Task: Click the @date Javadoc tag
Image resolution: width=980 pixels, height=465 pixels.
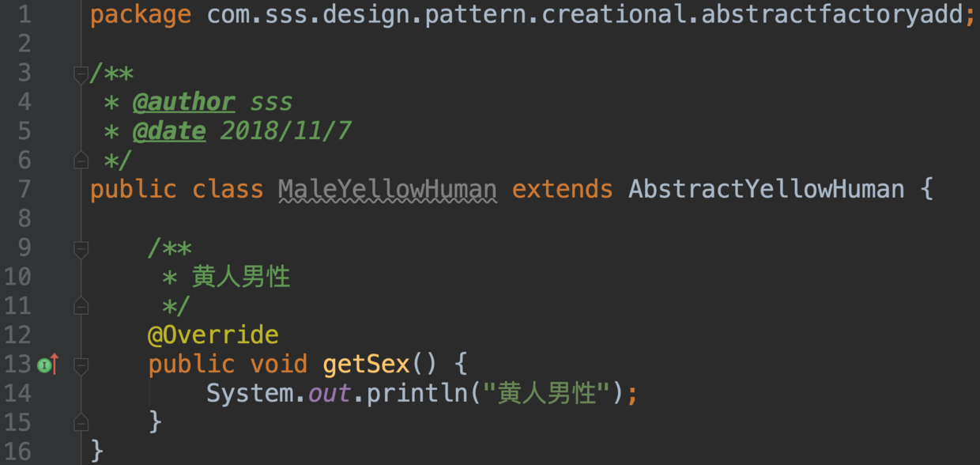Action: [x=169, y=131]
